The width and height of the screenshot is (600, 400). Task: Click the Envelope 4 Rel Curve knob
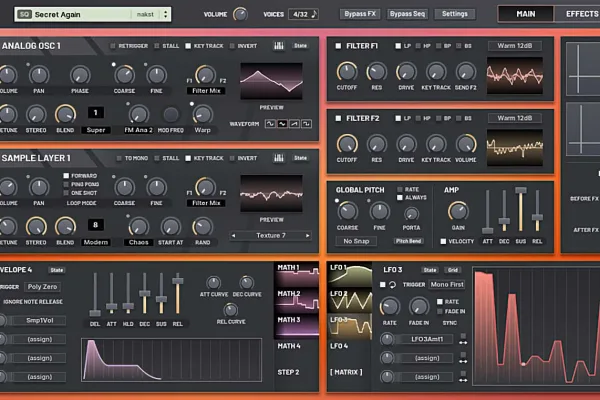231,310
